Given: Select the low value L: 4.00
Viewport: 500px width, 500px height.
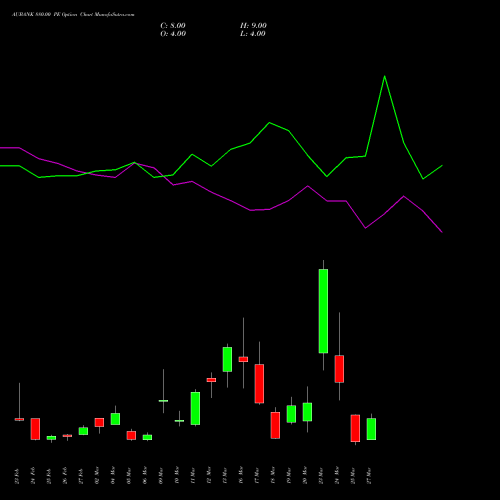Looking at the screenshot, I should point(253,34).
